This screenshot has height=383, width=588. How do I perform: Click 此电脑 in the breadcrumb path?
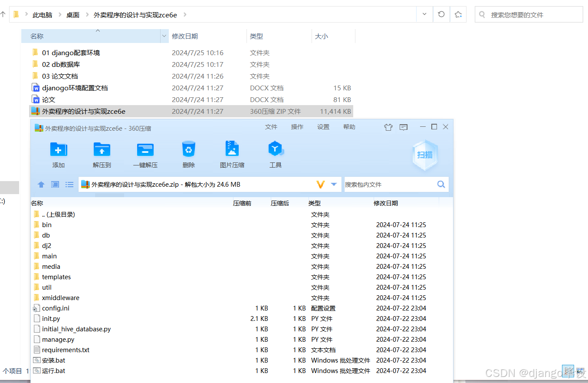coord(42,15)
